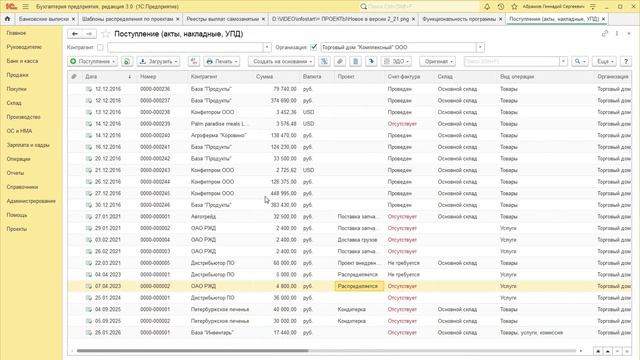The image size is (640, 360).
Task: Sort by the Вид операции column header
Action: 545,76
